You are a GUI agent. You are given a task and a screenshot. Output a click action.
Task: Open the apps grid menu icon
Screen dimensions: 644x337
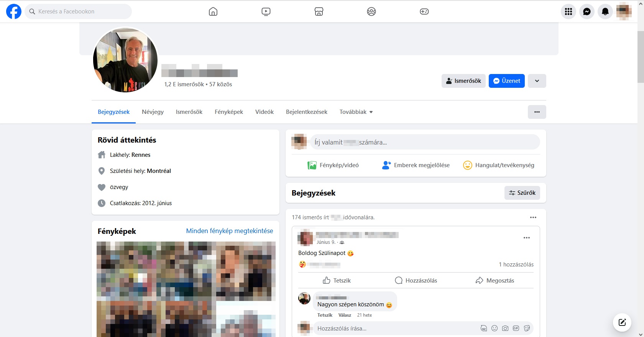(568, 12)
